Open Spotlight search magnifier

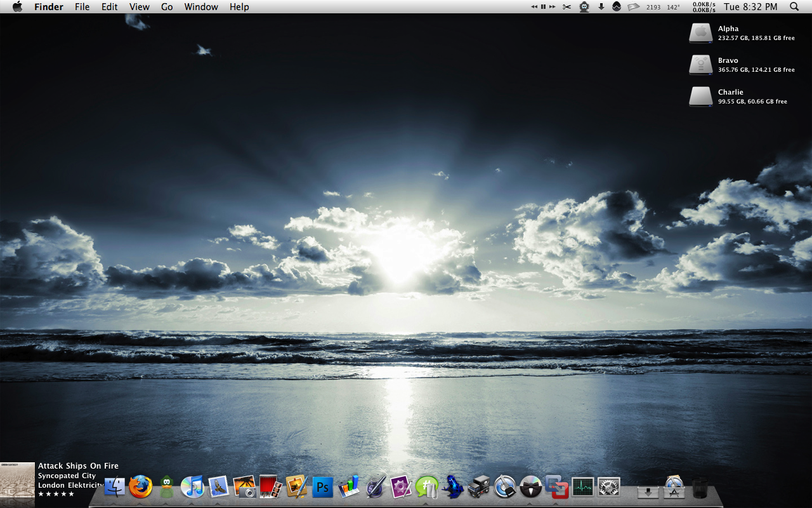pyautogui.click(x=794, y=7)
